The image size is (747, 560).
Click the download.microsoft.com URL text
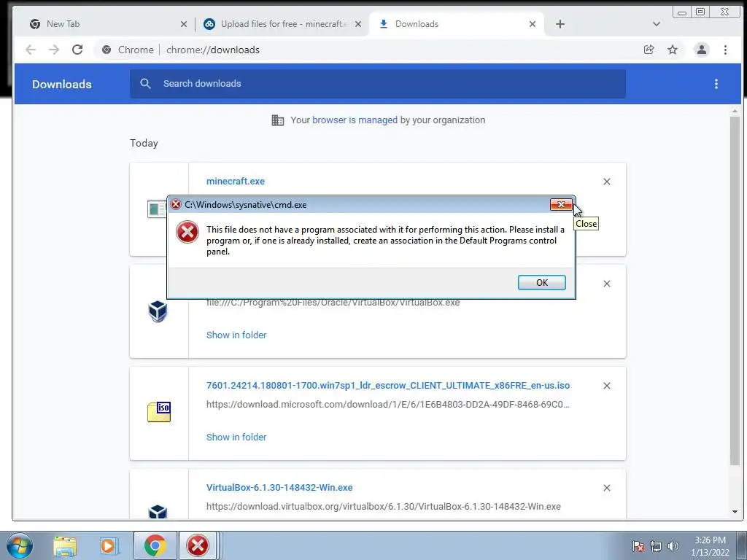tap(388, 404)
